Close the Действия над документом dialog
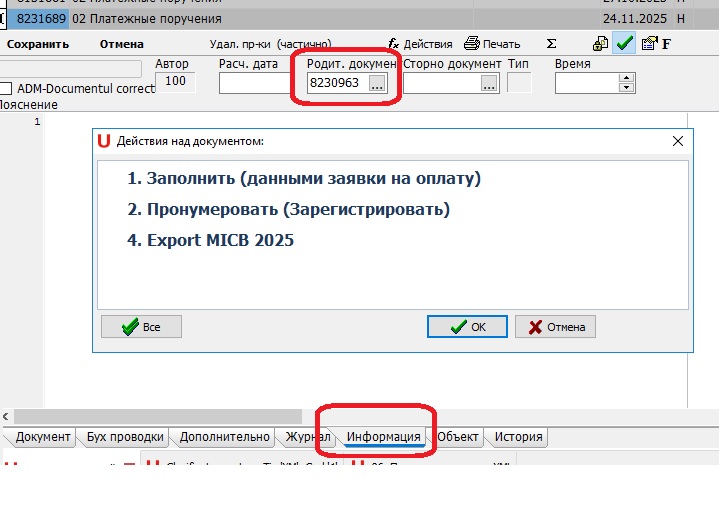 678,141
